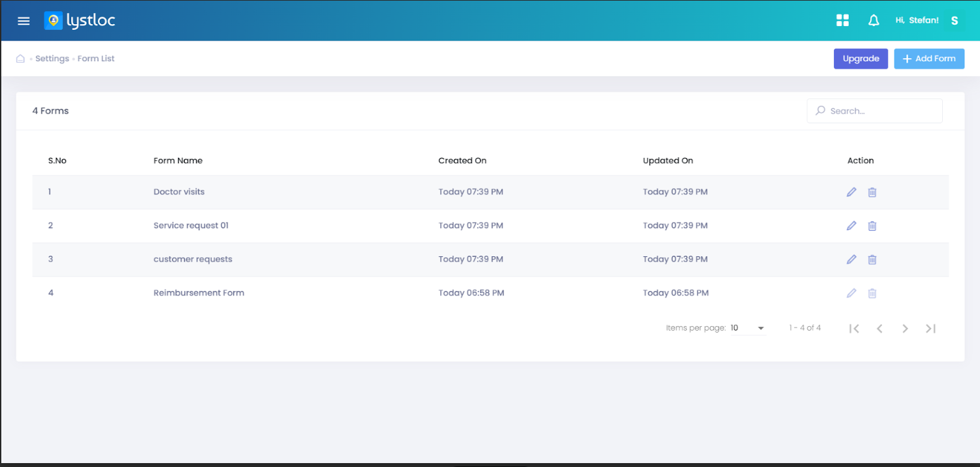The height and width of the screenshot is (467, 980).
Task: Expand the items per page dropdown
Action: tap(747, 328)
